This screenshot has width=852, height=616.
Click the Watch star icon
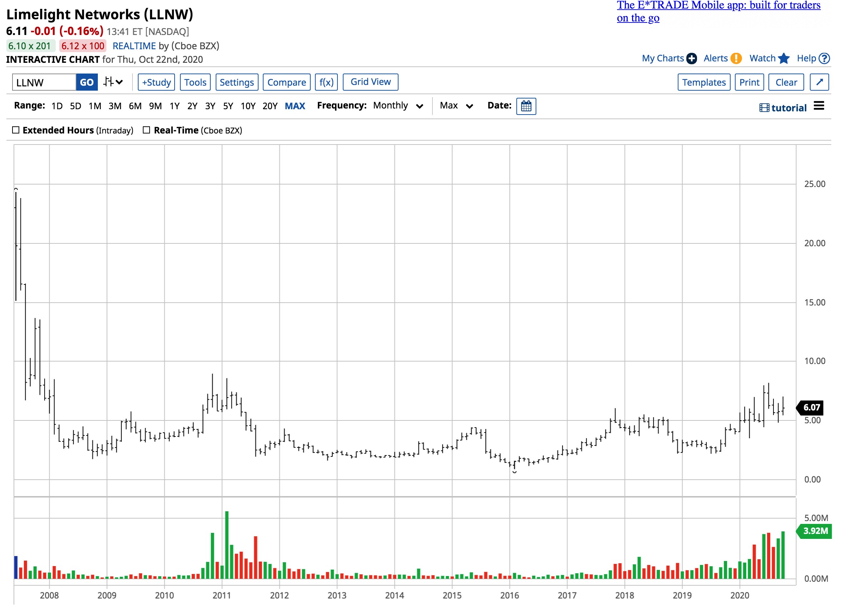click(784, 59)
